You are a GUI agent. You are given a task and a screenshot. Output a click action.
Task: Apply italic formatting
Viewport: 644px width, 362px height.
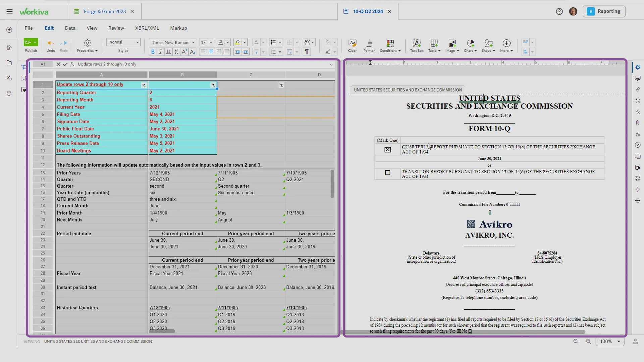tap(161, 52)
